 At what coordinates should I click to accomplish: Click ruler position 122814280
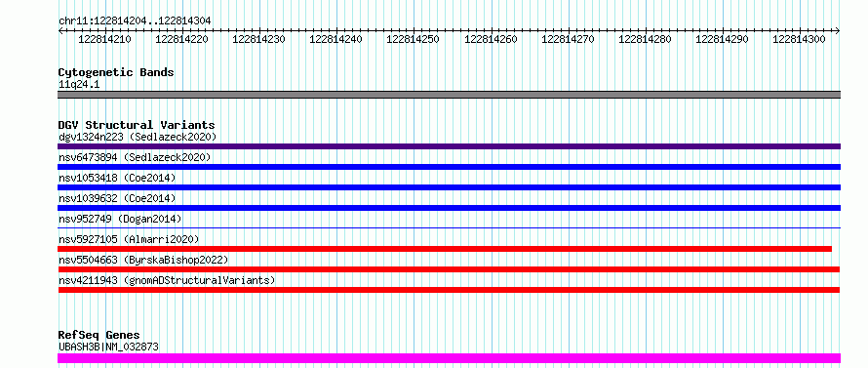645,39
